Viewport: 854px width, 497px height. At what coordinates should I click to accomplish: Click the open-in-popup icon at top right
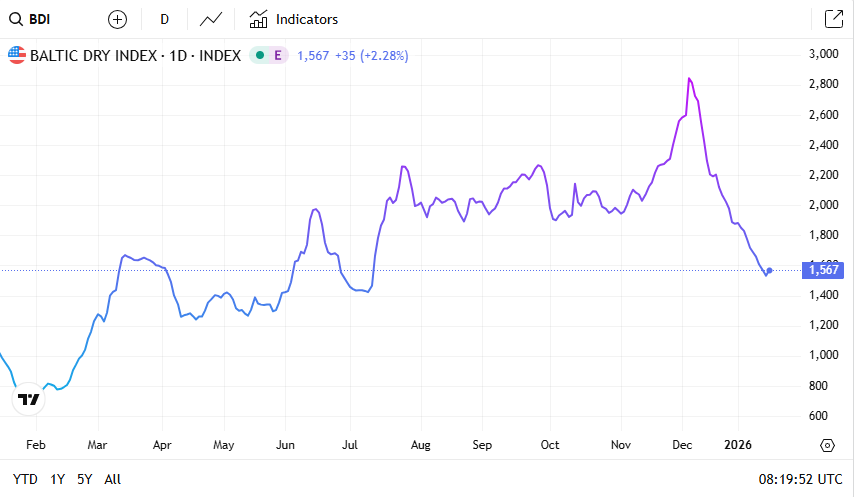coord(832,19)
